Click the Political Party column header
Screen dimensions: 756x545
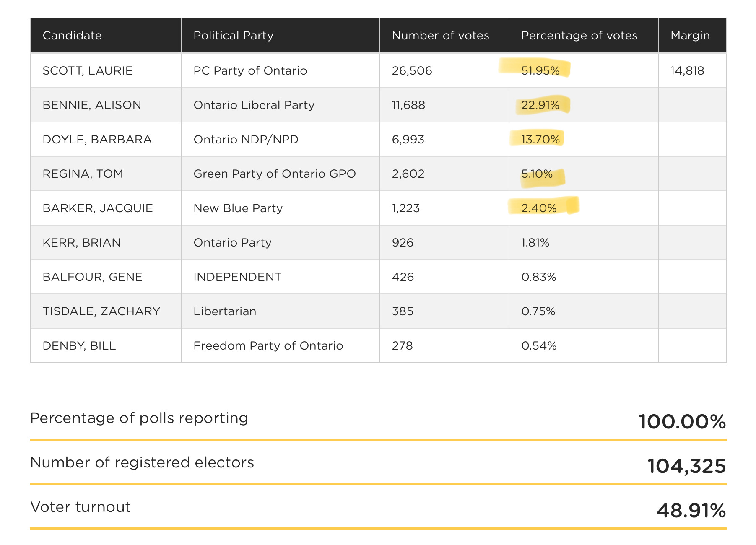(x=281, y=36)
